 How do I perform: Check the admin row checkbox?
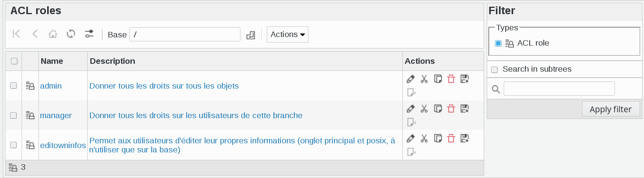click(x=13, y=85)
